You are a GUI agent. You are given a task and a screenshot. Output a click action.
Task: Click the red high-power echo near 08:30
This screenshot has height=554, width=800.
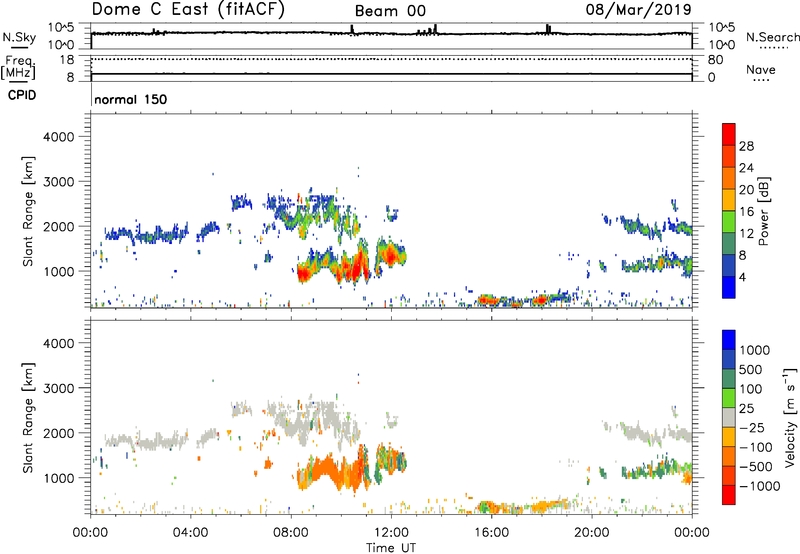point(304,274)
